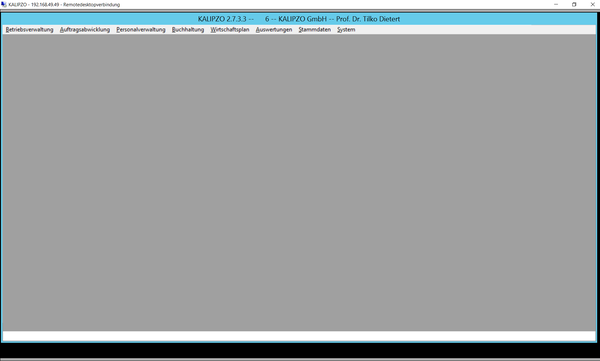Click the empty gray workspace area
Screen dimensions: 600x361
pyautogui.click(x=299, y=182)
